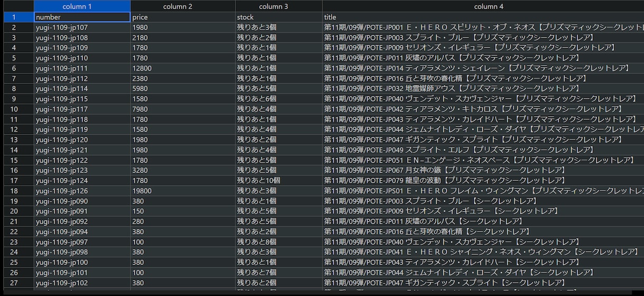This screenshot has height=296, width=644.
Task: Select the column 3 header
Action: pos(279,6)
